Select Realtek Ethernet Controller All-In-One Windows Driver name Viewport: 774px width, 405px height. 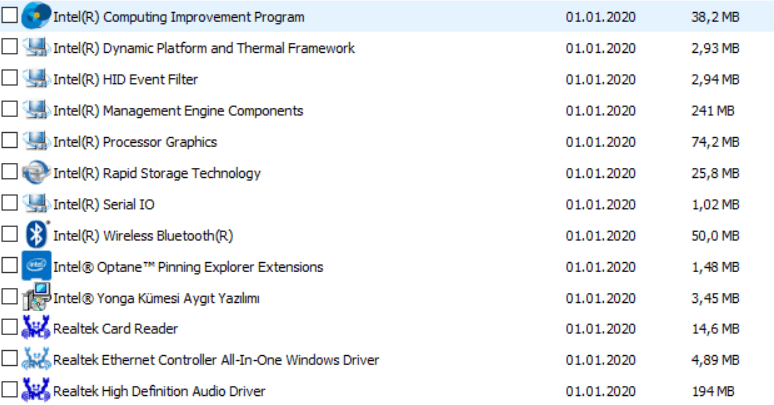tap(216, 360)
